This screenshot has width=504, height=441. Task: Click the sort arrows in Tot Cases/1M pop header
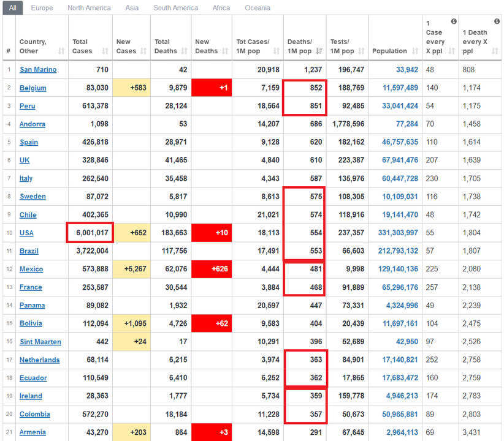click(278, 51)
